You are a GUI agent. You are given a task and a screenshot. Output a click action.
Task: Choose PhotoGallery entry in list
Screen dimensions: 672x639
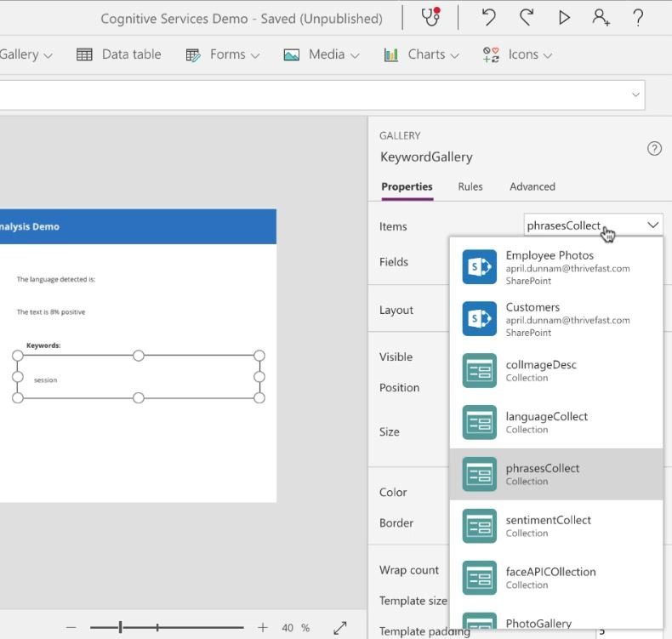(x=556, y=618)
